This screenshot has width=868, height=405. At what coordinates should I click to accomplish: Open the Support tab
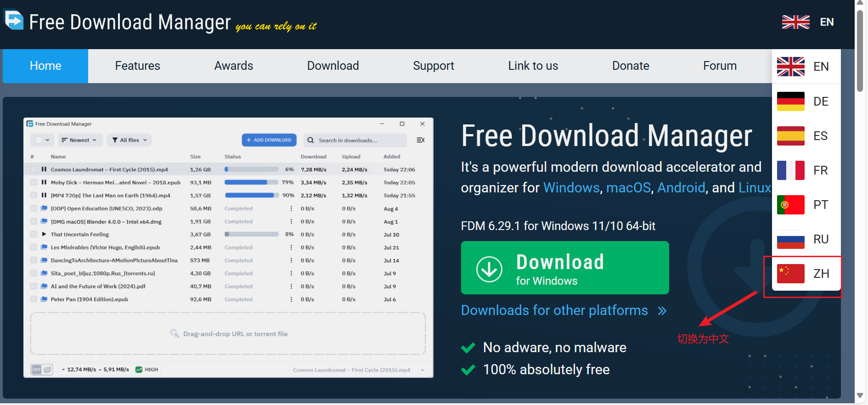[x=434, y=66]
